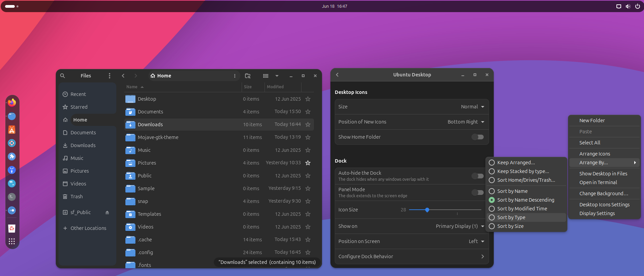Star the Downloads folder row
The image size is (644, 276).
(308, 125)
